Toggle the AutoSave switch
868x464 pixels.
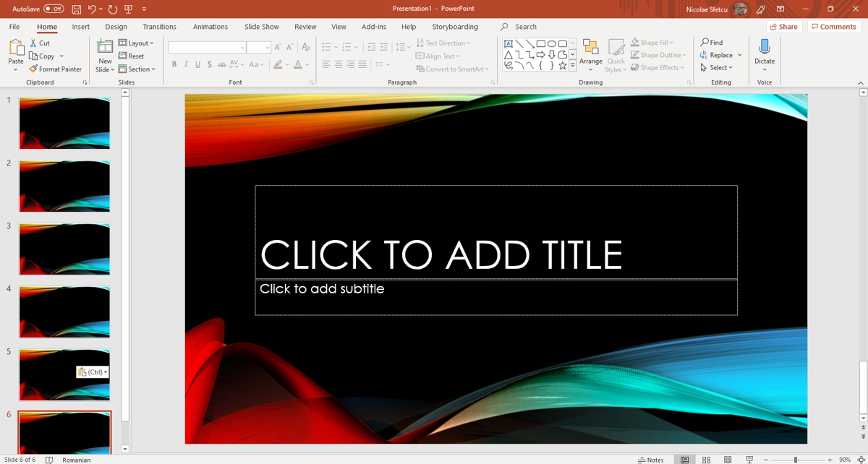coord(54,9)
